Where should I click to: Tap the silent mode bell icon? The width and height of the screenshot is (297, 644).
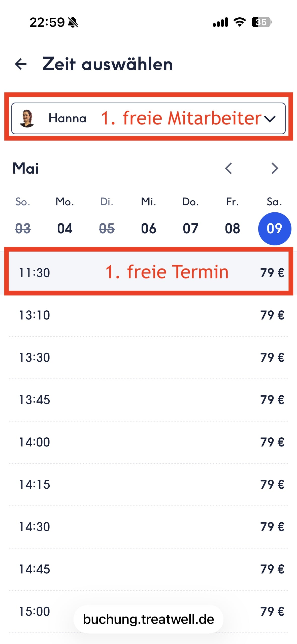tap(73, 22)
